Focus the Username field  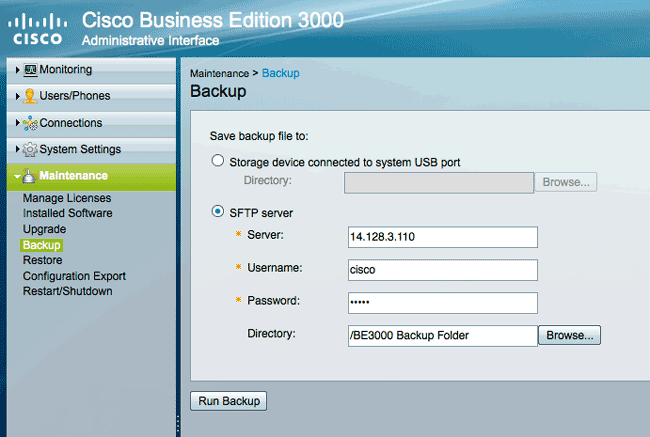pos(443,270)
